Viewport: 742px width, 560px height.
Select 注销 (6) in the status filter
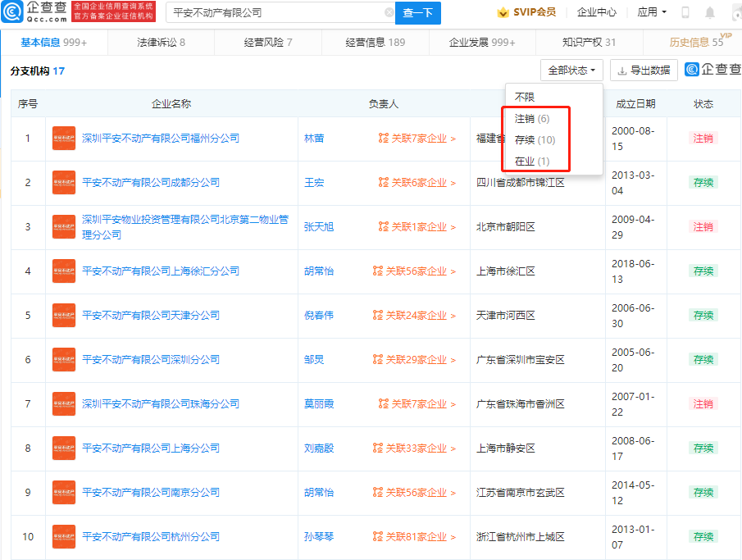(x=532, y=118)
